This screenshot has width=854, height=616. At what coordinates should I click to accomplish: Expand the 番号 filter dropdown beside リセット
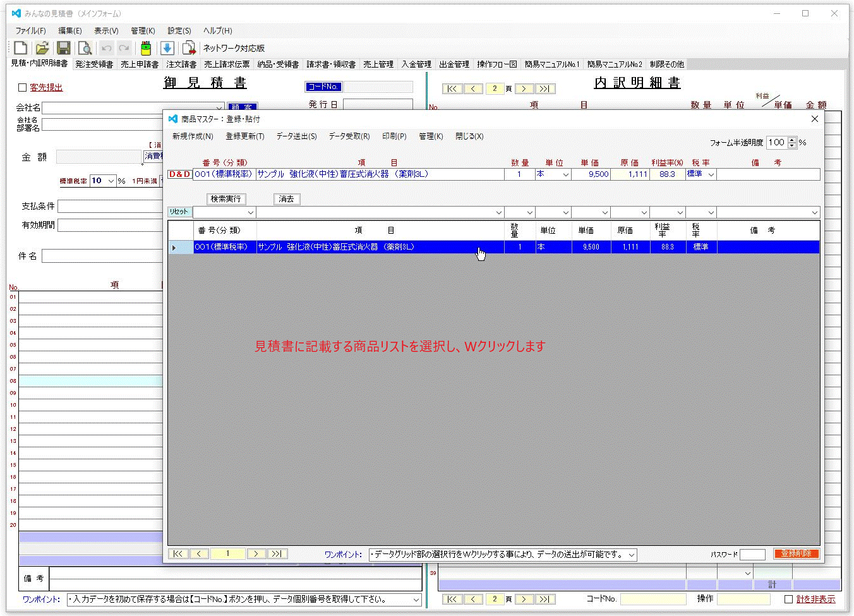(251, 213)
